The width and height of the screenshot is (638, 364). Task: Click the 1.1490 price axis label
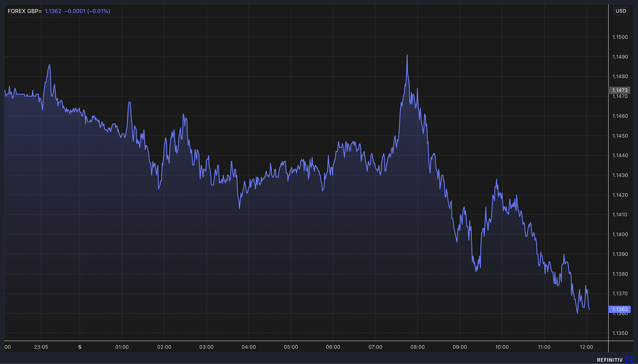[x=620, y=57]
